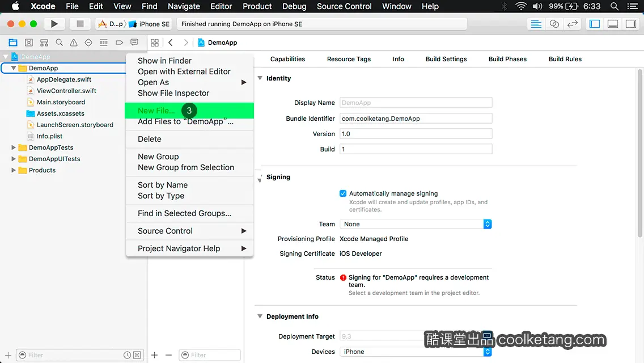The width and height of the screenshot is (644, 363).
Task: Toggle source-controlled files filter
Action: coord(137,355)
